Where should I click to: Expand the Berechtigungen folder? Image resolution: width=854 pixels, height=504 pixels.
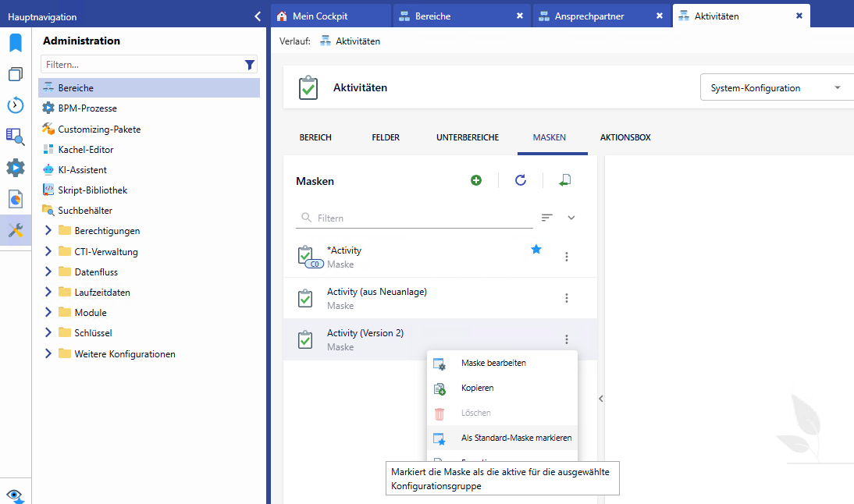[48, 230]
